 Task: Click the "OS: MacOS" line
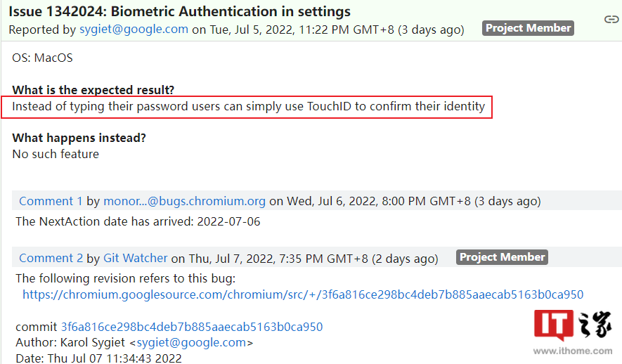tap(42, 58)
